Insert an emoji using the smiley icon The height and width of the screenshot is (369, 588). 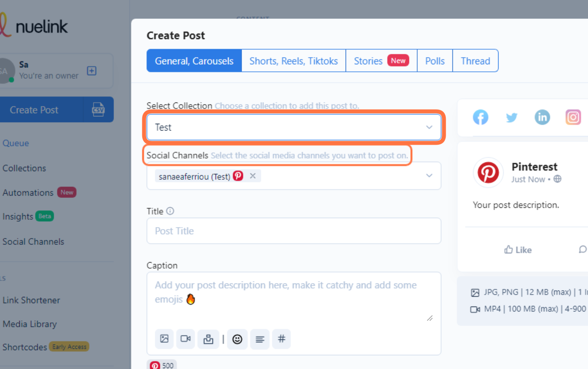tap(237, 339)
